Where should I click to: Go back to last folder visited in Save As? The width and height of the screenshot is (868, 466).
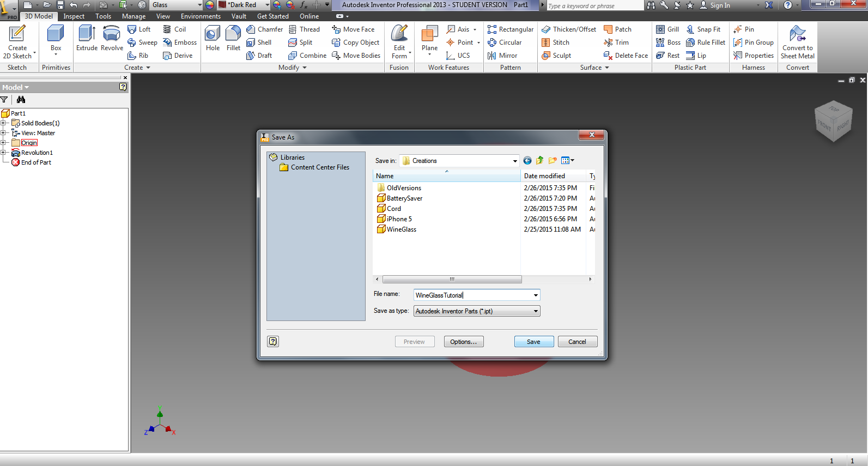click(527, 161)
